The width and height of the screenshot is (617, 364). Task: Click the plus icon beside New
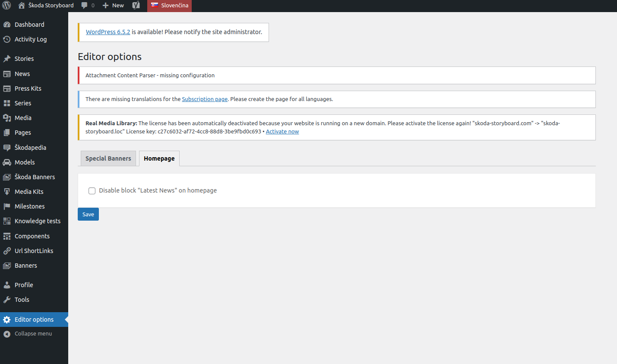[105, 6]
